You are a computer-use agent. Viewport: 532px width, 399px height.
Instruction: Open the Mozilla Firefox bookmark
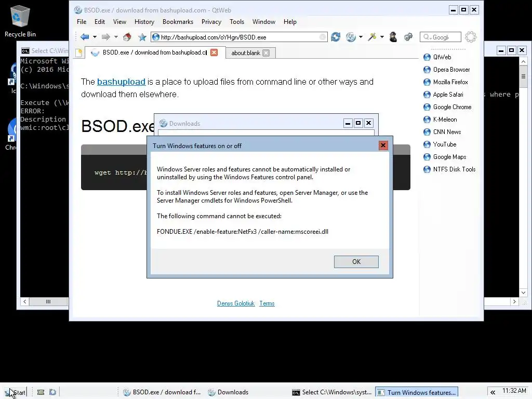click(x=446, y=82)
